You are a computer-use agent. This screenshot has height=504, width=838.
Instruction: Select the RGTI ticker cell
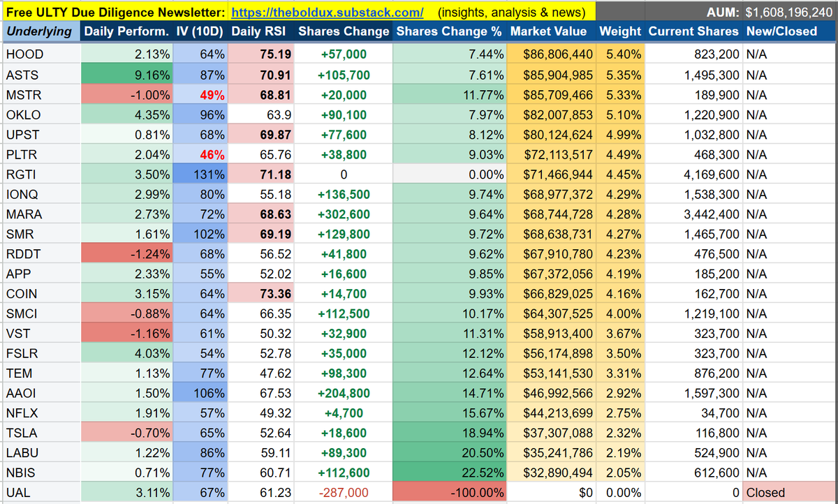click(x=40, y=174)
